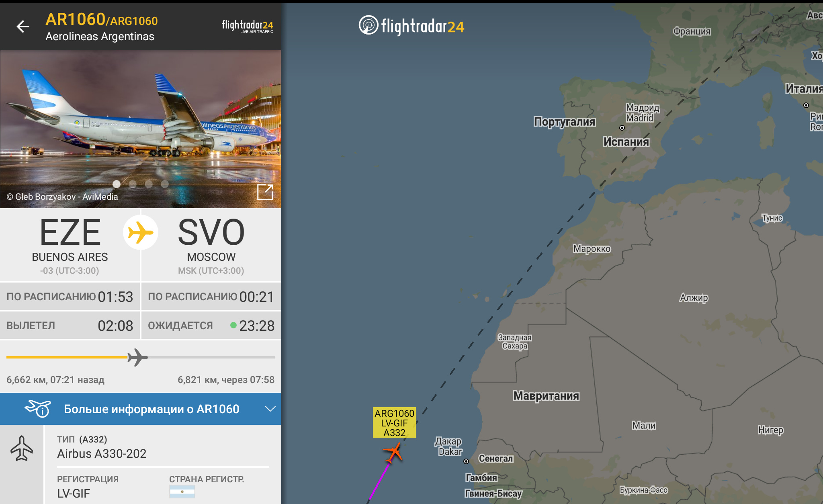823x504 pixels.
Task: Click the Argentina registration country flag
Action: click(182, 491)
